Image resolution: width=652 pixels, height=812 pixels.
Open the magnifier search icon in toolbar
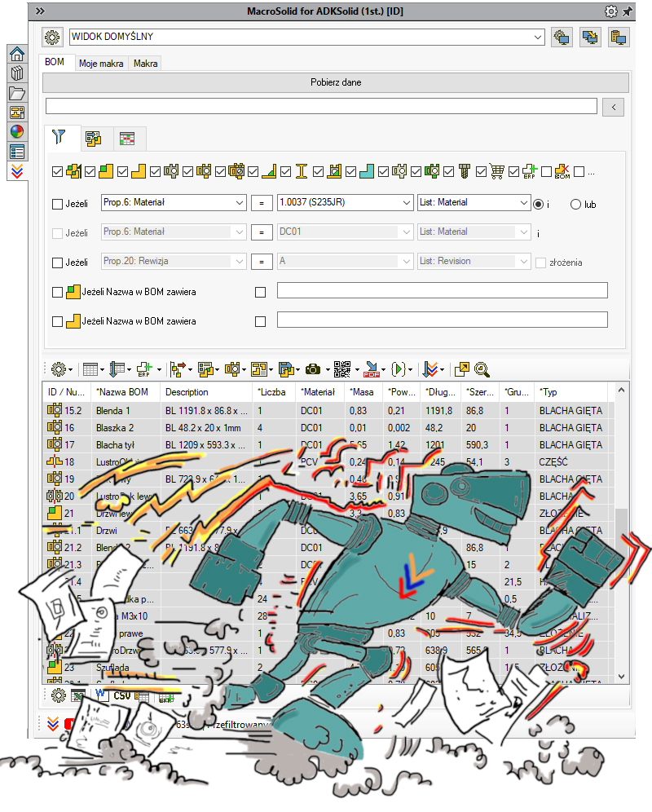pyautogui.click(x=482, y=369)
